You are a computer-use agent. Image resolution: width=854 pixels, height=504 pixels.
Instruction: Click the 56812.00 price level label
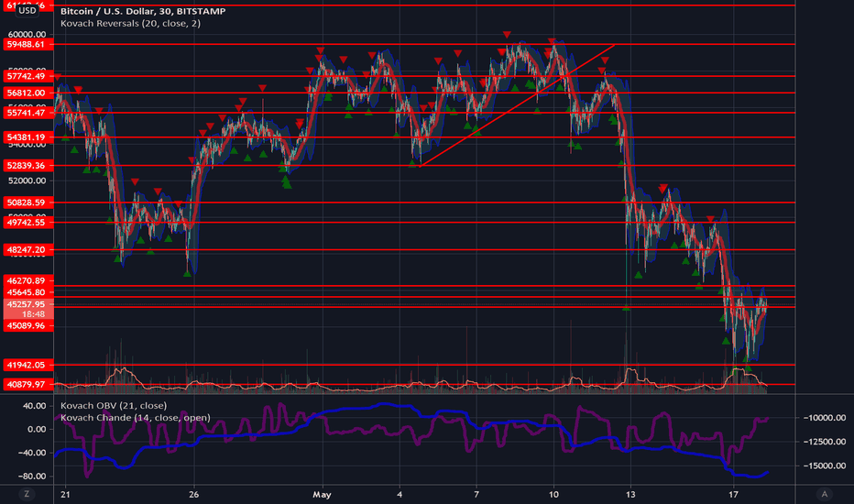click(28, 93)
